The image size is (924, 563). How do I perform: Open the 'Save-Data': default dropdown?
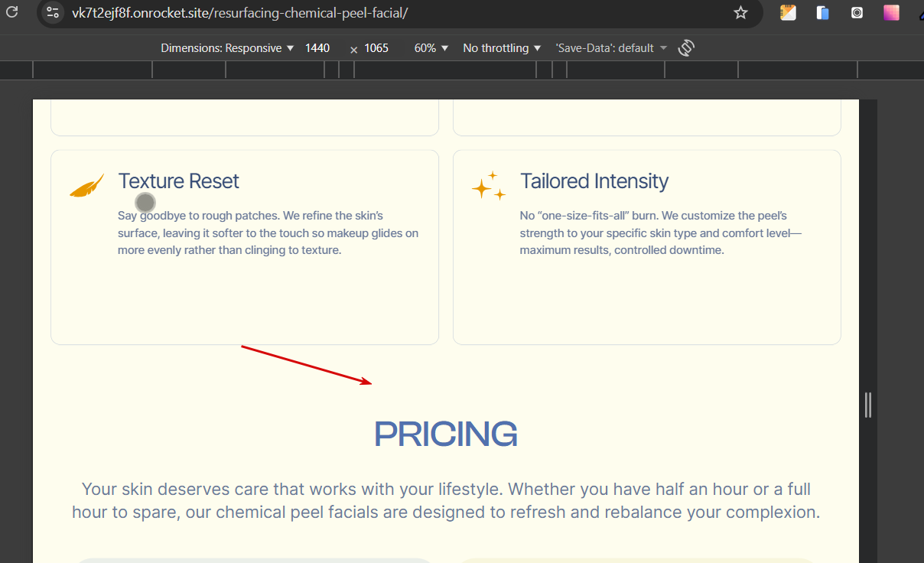(x=611, y=48)
